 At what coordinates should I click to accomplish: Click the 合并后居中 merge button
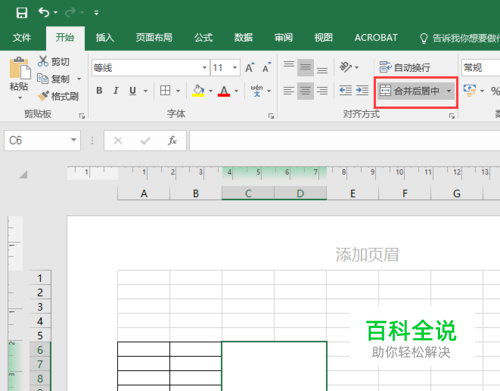click(x=410, y=91)
